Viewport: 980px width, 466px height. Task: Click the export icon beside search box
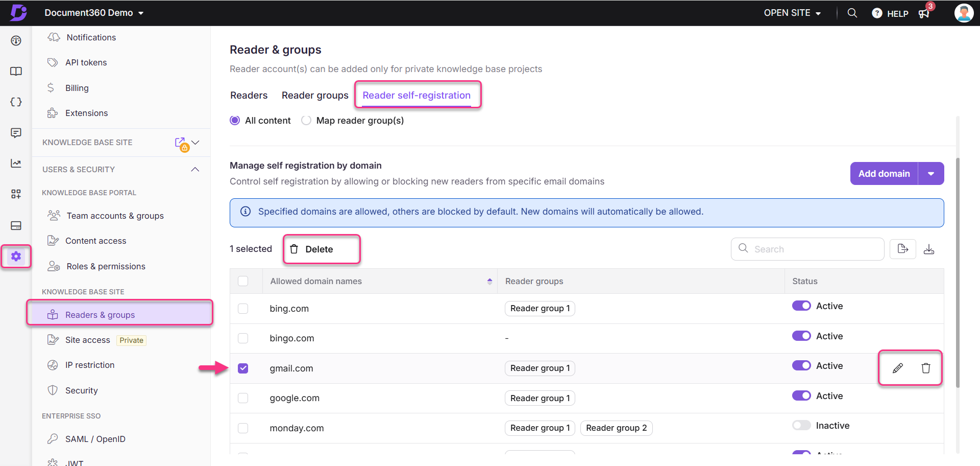tap(903, 249)
